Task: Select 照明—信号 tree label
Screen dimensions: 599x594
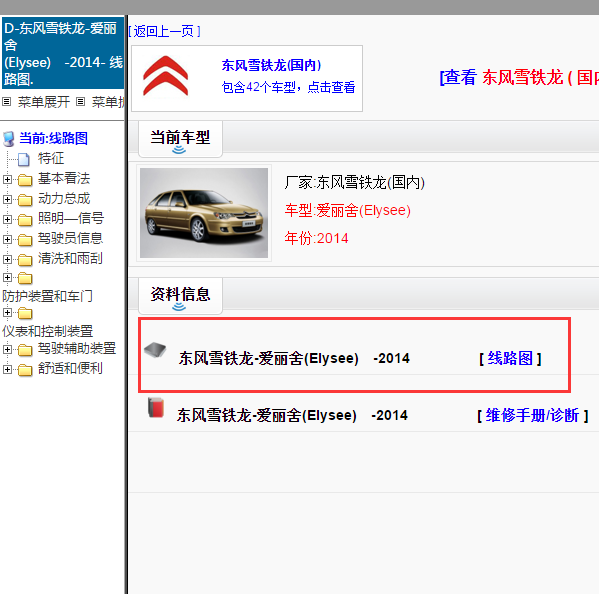Action: coord(71,219)
